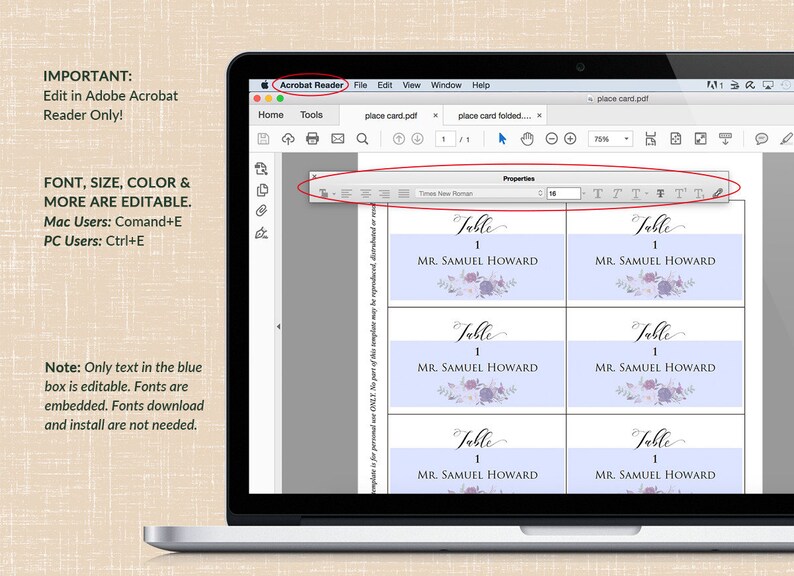Click the upload to cloud icon
This screenshot has width=794, height=576.
288,139
